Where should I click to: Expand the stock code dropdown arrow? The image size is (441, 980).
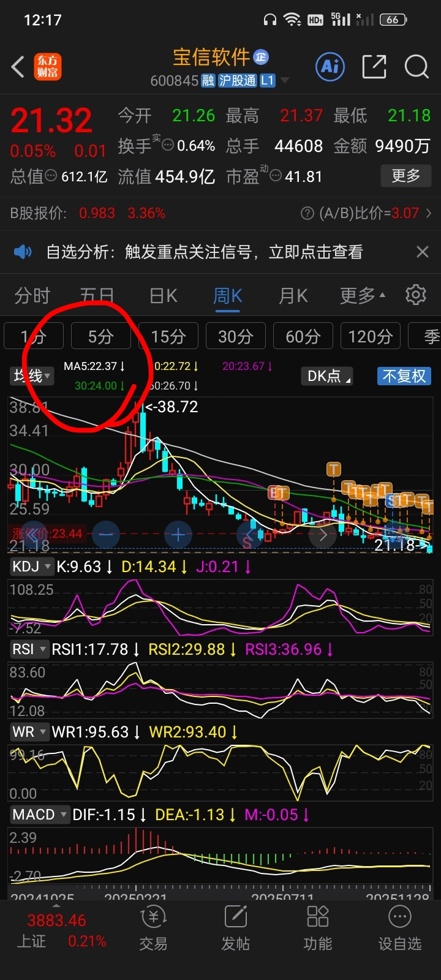click(285, 81)
